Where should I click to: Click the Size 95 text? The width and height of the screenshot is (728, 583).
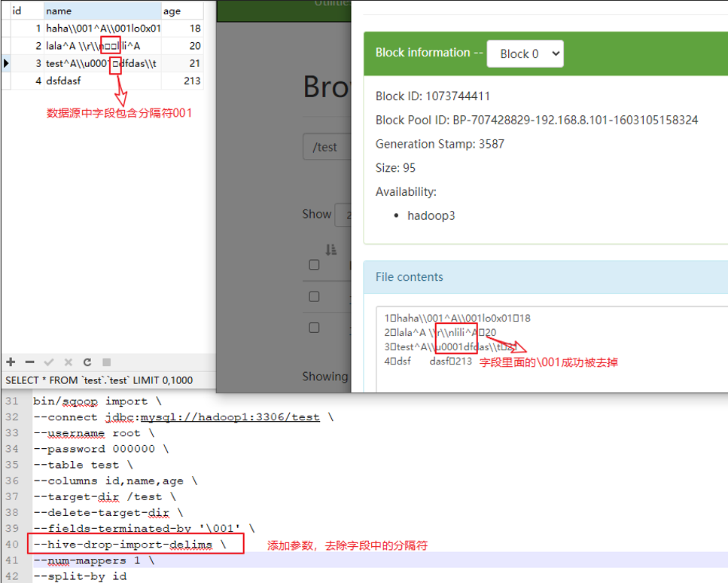tap(395, 168)
